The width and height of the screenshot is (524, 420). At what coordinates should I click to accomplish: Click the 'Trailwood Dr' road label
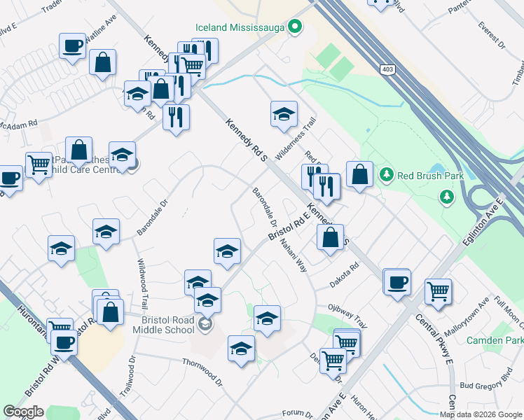click(x=128, y=377)
